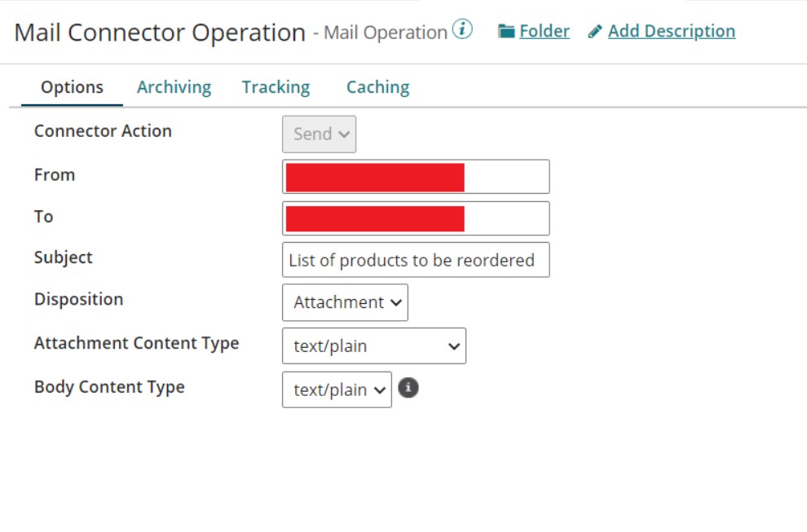Click the pencil icon for adding a description

click(595, 32)
